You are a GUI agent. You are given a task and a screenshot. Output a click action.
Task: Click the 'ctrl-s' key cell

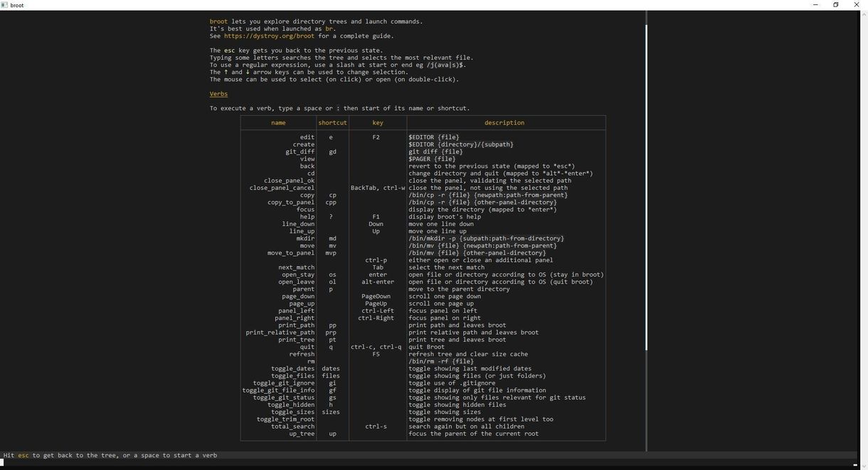[x=376, y=427]
